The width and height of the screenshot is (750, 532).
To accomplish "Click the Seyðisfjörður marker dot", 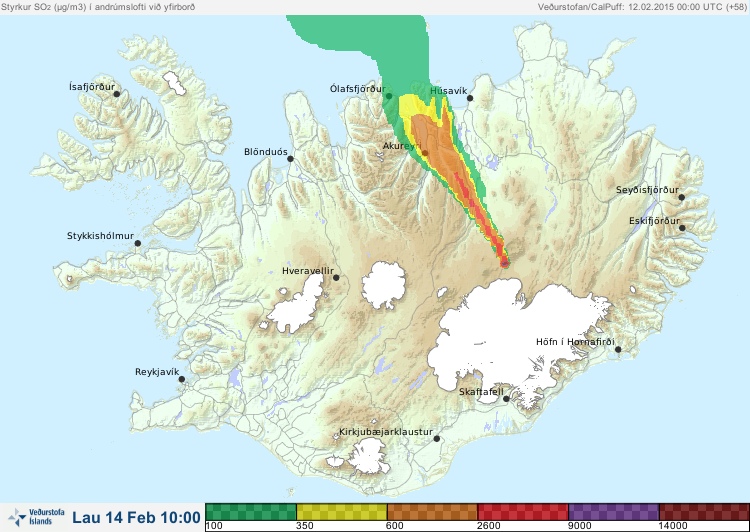I will tap(682, 197).
